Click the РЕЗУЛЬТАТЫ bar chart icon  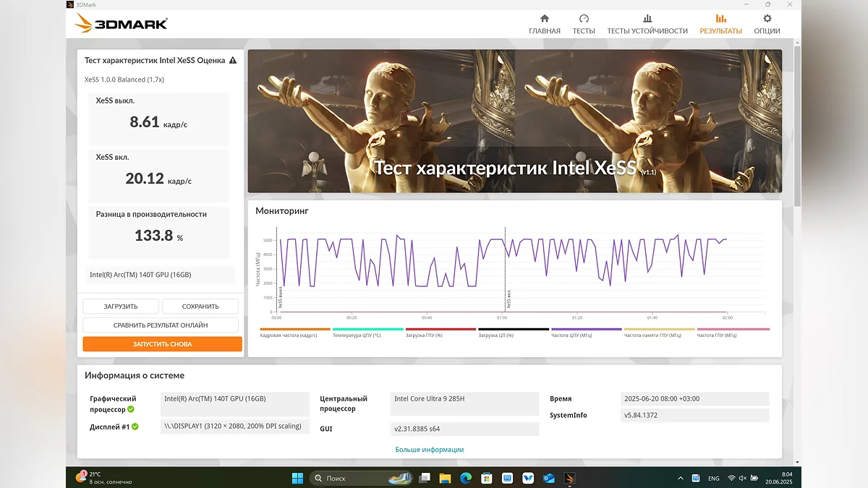coord(720,19)
